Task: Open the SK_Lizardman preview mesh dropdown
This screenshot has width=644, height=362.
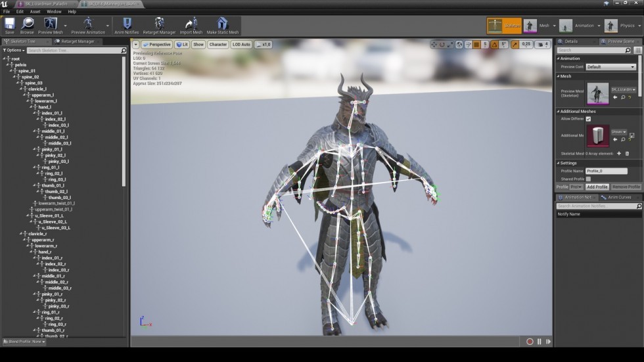Action: point(623,89)
